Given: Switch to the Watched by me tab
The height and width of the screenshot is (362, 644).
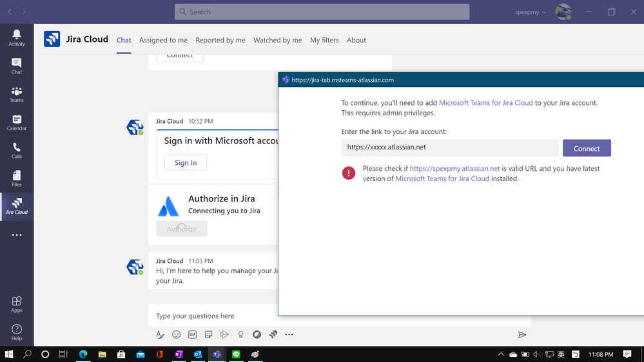Looking at the screenshot, I should (x=277, y=40).
